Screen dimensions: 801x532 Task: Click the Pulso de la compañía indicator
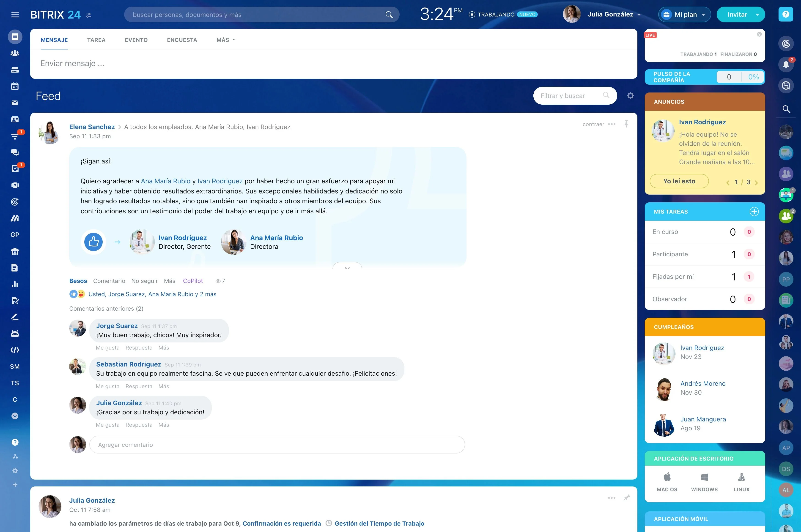(705, 77)
